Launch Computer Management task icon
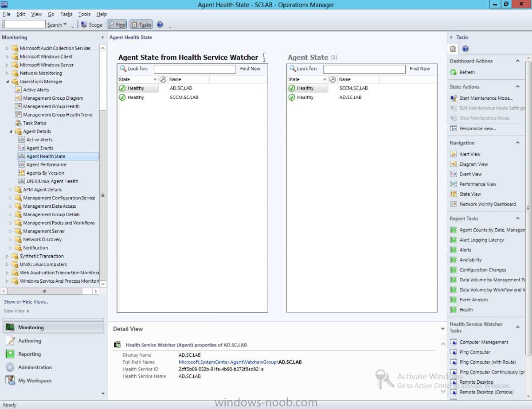 pyautogui.click(x=453, y=342)
